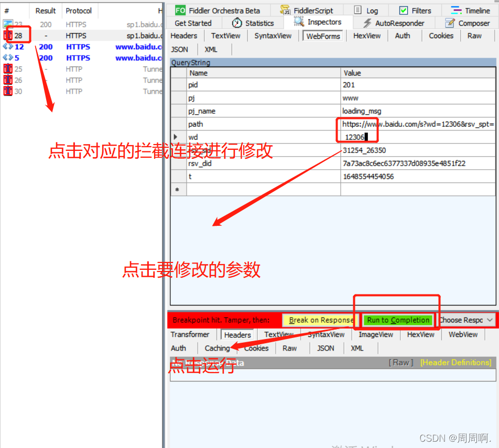
Task: Click the path value cell
Action: point(418,124)
